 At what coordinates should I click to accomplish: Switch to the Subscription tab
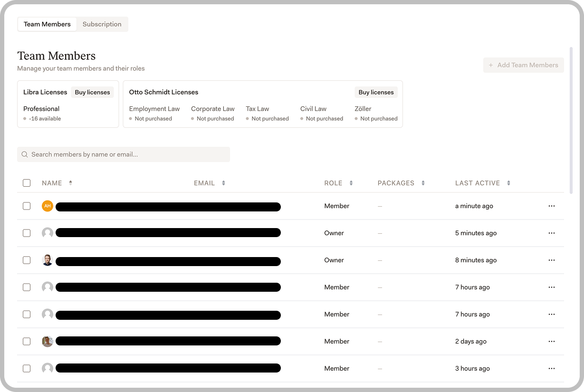102,24
